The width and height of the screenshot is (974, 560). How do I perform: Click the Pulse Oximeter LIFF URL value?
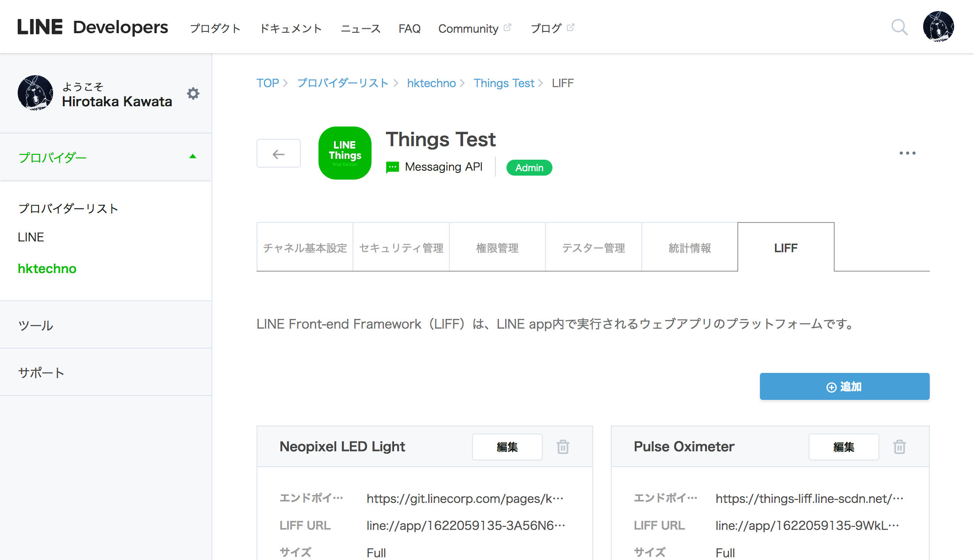tap(807, 525)
